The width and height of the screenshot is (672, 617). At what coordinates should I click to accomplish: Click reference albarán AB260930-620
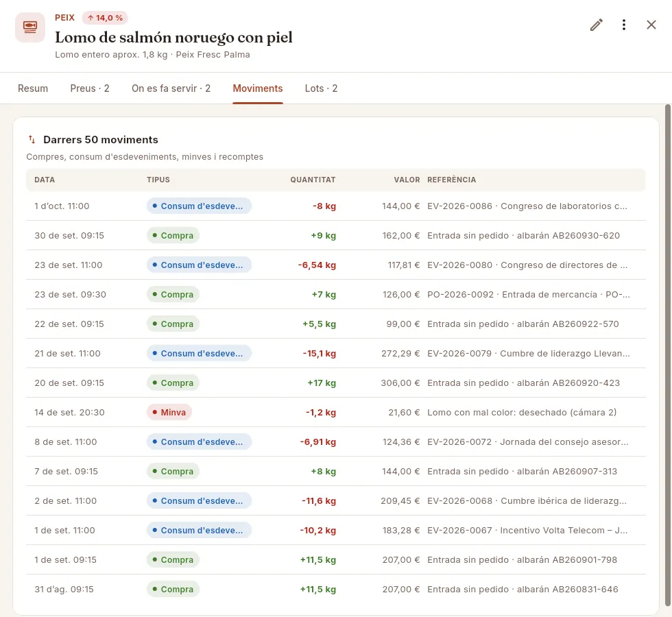click(x=523, y=236)
